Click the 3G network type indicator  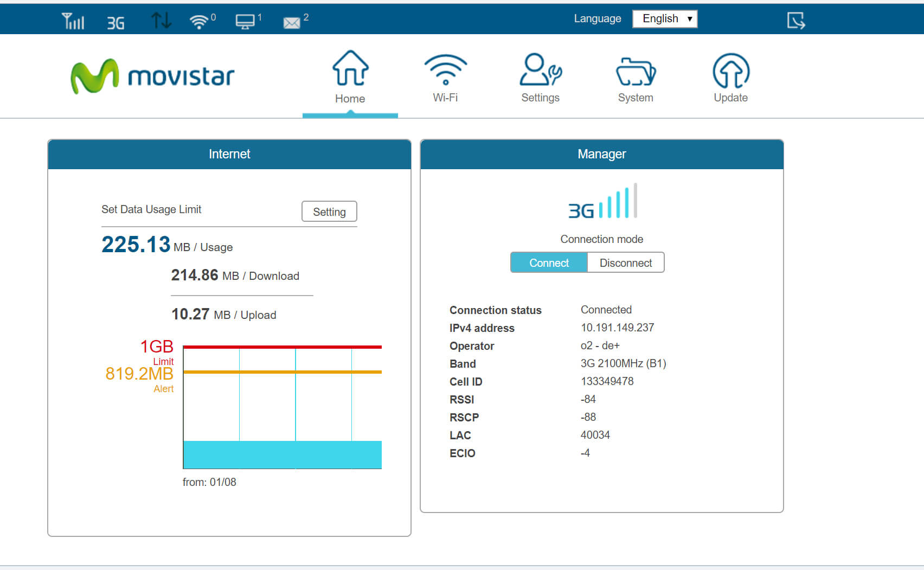tap(116, 23)
